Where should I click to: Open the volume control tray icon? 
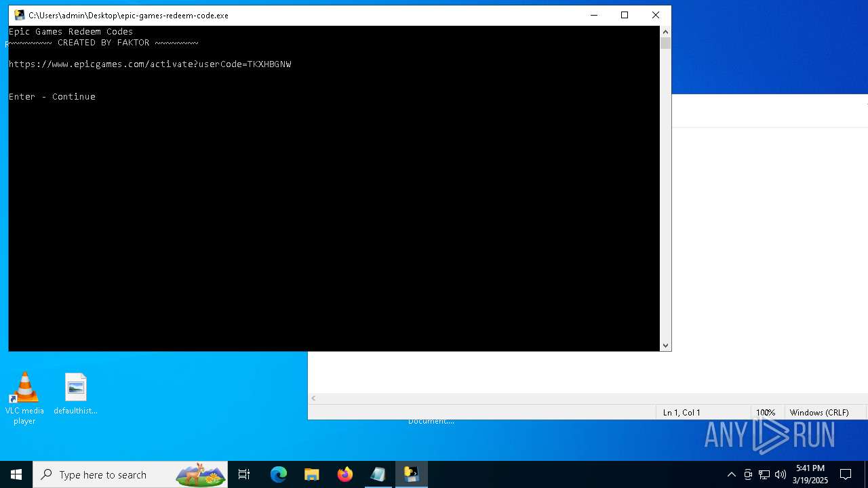pos(781,474)
